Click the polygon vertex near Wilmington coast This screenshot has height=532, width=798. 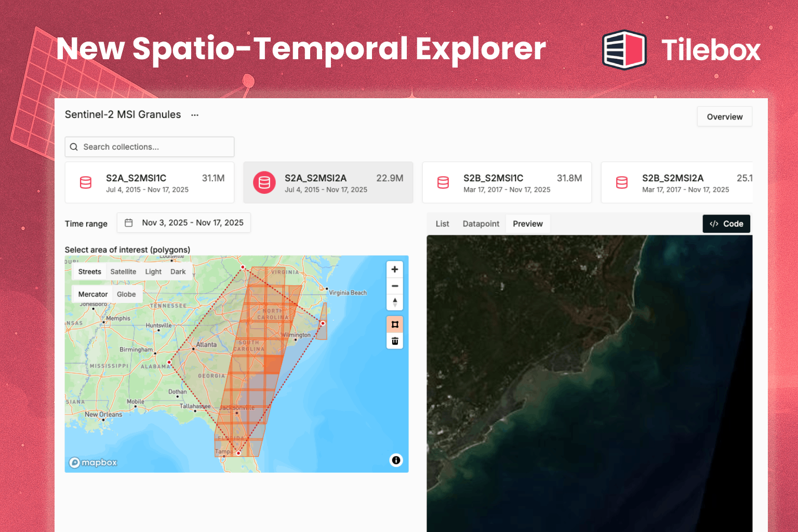tap(323, 323)
